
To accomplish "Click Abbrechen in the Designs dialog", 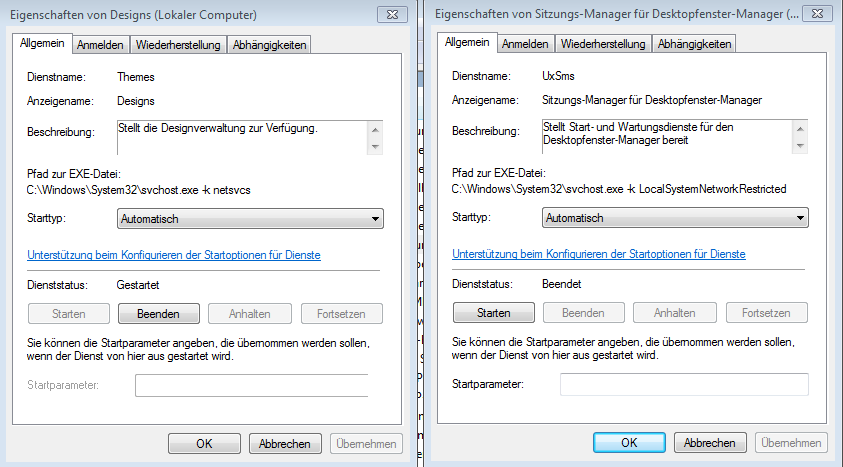I will [x=285, y=443].
